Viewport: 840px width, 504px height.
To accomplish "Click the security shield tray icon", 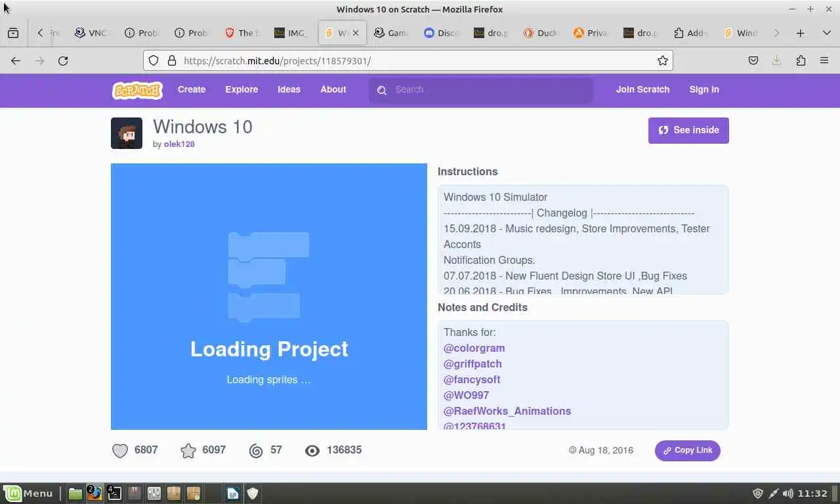I will click(x=758, y=493).
